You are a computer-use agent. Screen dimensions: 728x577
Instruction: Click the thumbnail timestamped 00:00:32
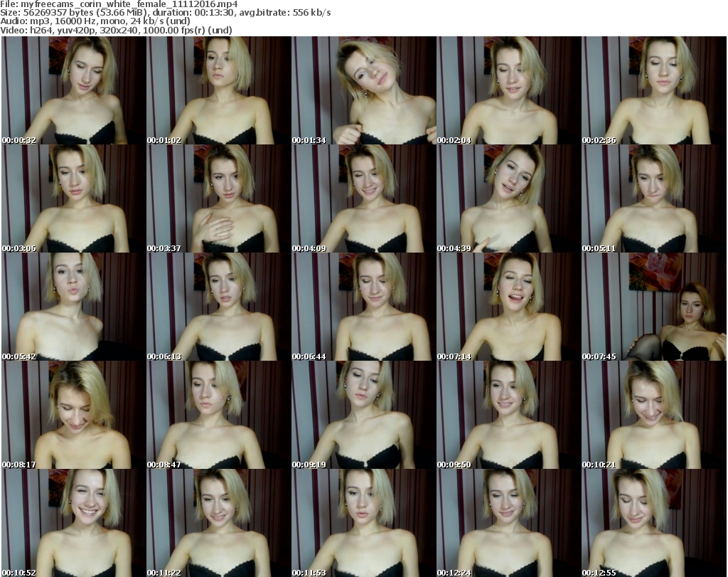tap(73, 90)
